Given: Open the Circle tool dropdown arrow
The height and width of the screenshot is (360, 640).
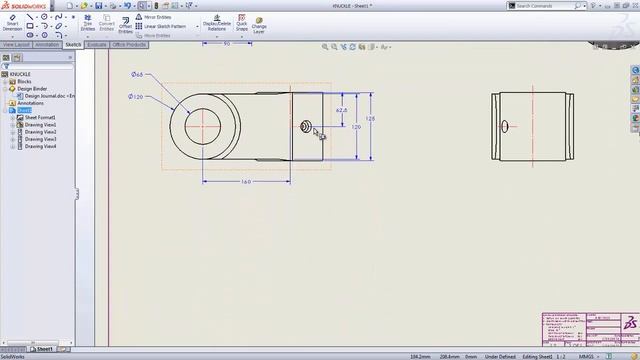Looking at the screenshot, I should coord(51,17).
